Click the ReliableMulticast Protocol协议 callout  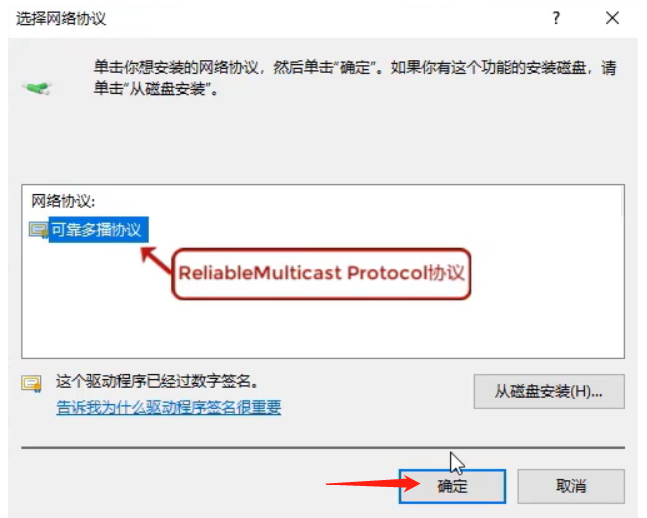click(321, 274)
